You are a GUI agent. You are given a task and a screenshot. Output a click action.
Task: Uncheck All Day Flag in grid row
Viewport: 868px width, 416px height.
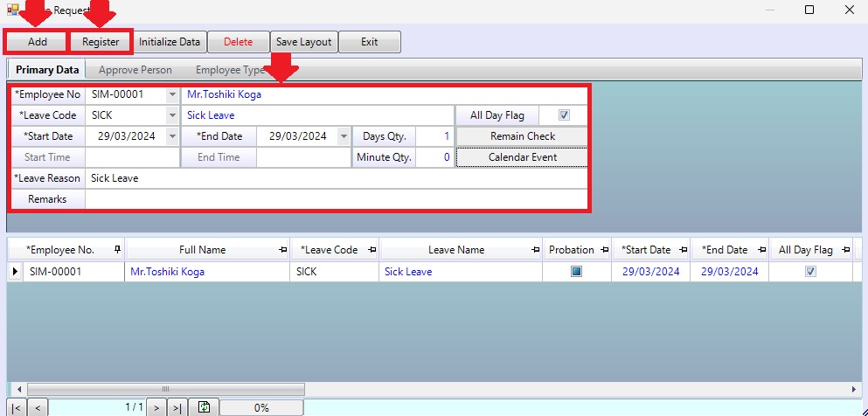[x=810, y=272]
